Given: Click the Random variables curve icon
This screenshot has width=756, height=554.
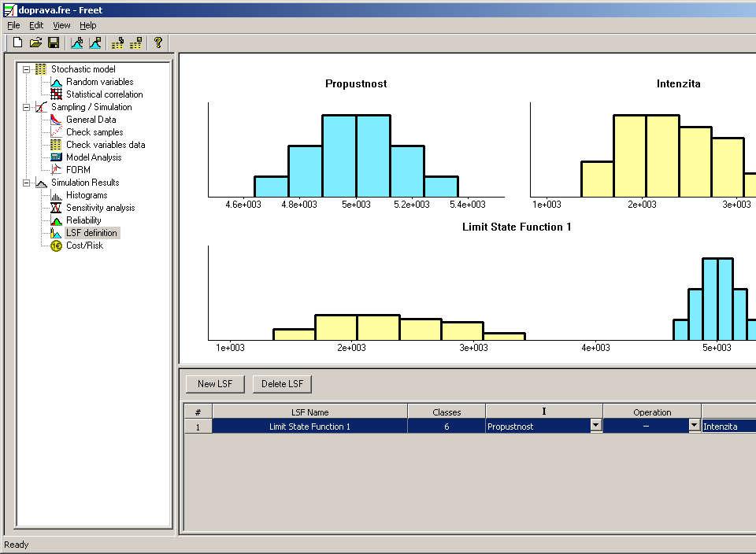Looking at the screenshot, I should tap(57, 82).
